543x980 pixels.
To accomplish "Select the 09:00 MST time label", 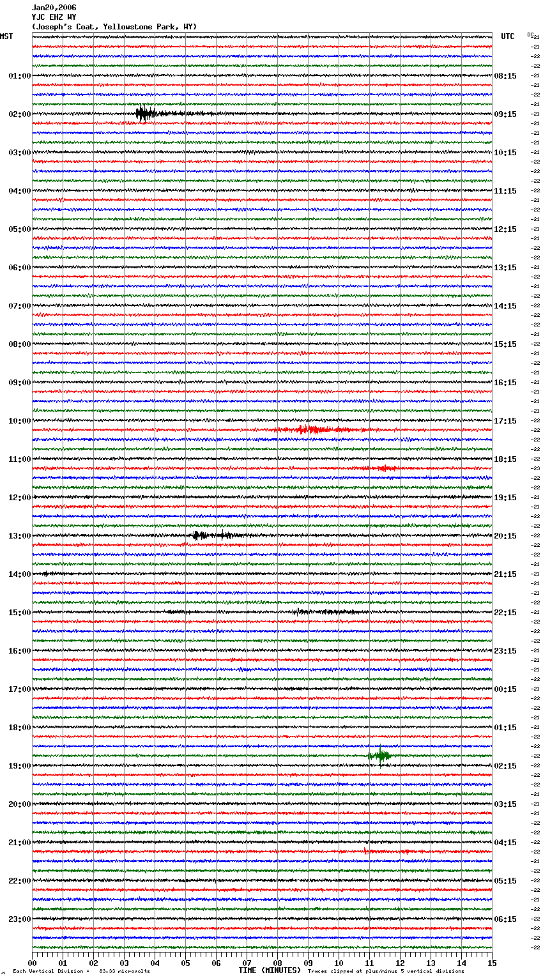I will click(19, 383).
